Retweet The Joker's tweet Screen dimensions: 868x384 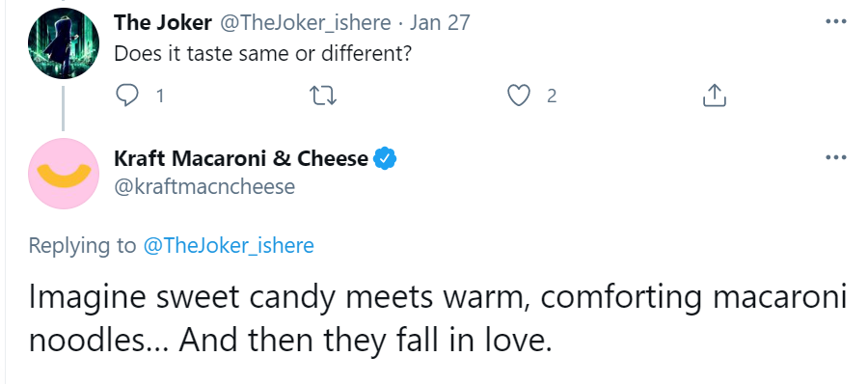point(323,96)
